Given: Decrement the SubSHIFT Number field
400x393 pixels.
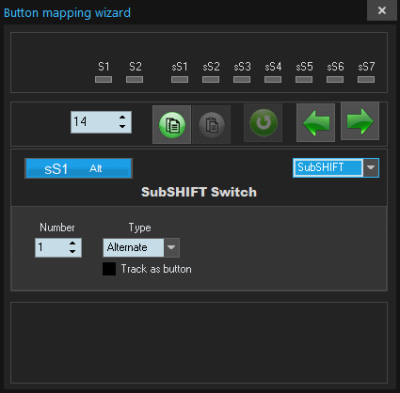Looking at the screenshot, I should point(72,252).
